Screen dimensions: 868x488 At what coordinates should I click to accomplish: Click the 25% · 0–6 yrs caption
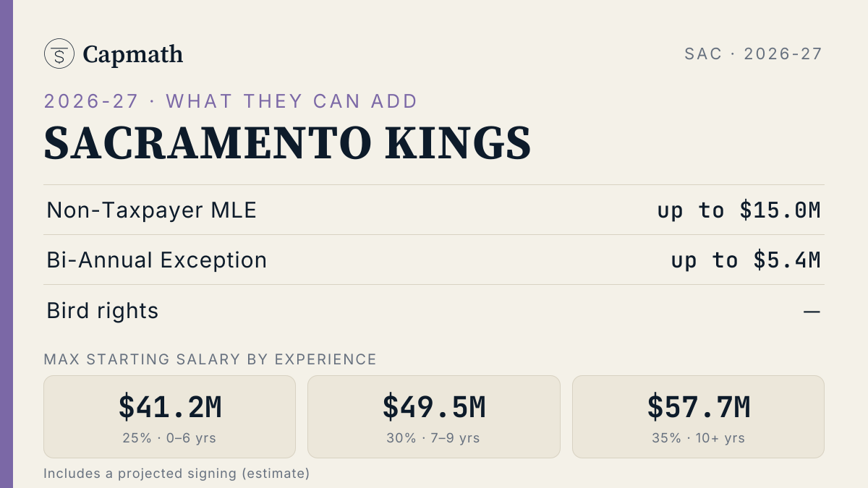click(x=170, y=438)
